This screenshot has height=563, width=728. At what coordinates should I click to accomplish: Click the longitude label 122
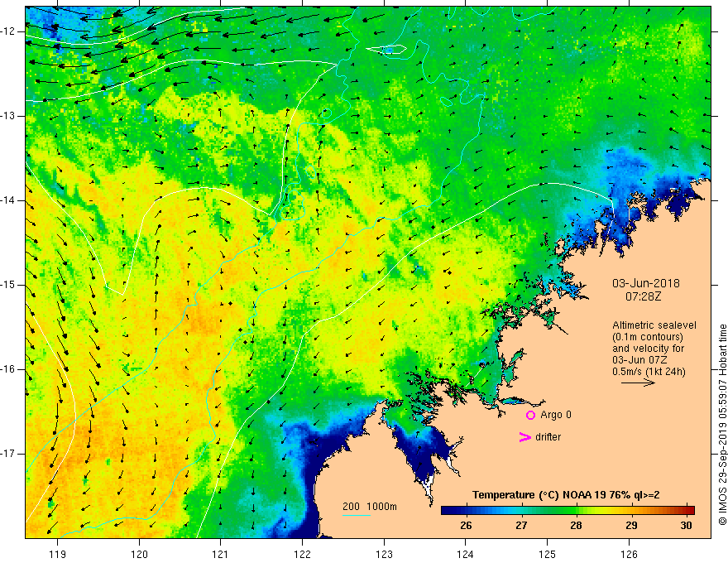tap(302, 555)
